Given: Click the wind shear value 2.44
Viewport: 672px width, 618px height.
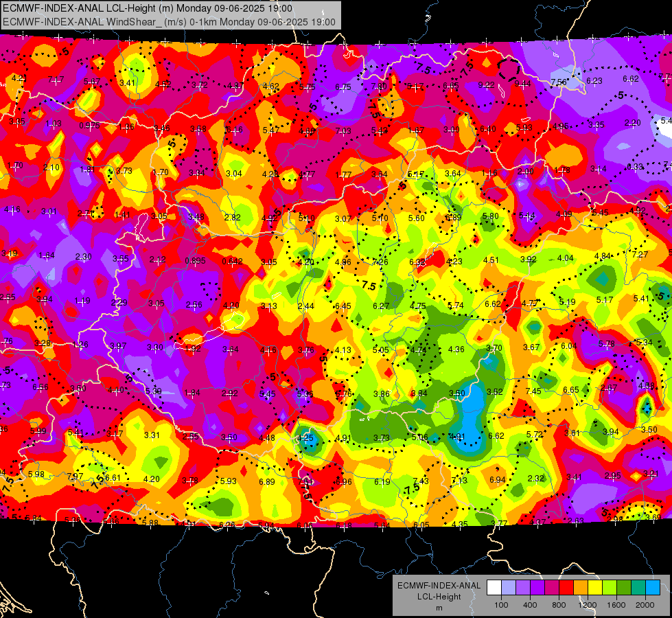Looking at the screenshot, I should 306,306.
